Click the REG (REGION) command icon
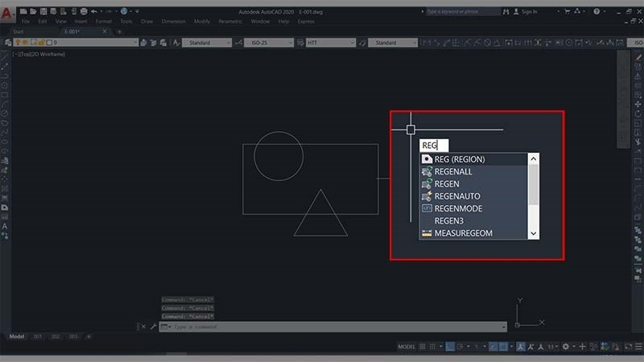The height and width of the screenshot is (362, 644). coord(427,158)
